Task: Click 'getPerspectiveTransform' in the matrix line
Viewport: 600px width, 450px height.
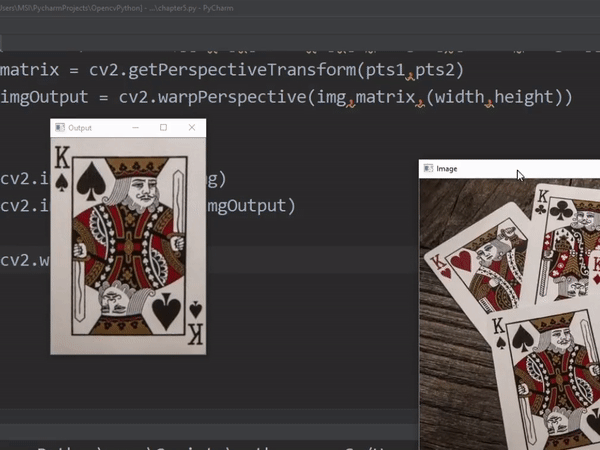Action: point(242,70)
